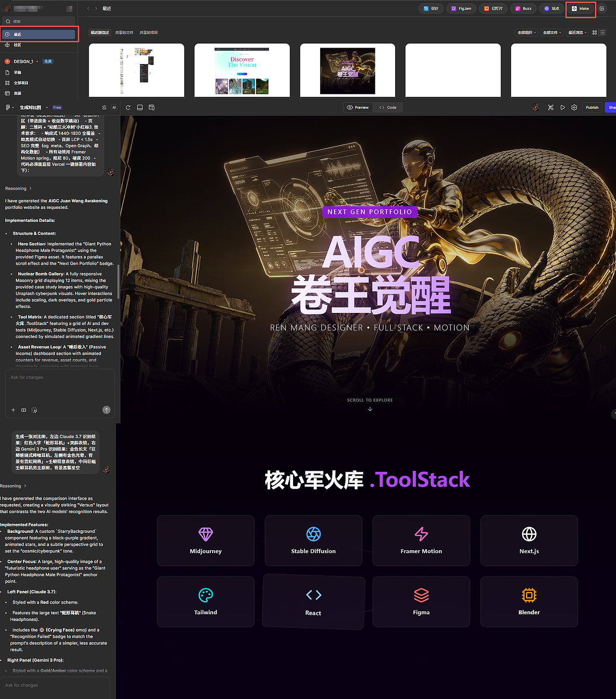Create a new 站点 file
The image size is (616, 699).
[x=552, y=9]
